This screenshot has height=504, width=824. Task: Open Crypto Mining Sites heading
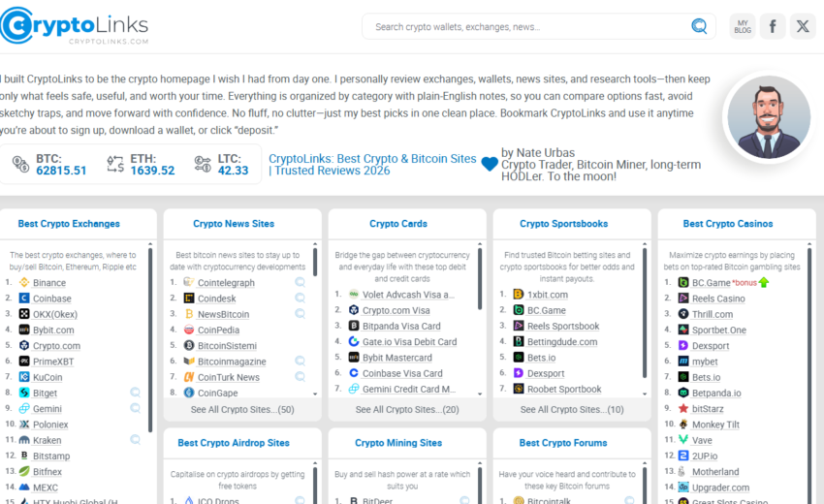(398, 443)
